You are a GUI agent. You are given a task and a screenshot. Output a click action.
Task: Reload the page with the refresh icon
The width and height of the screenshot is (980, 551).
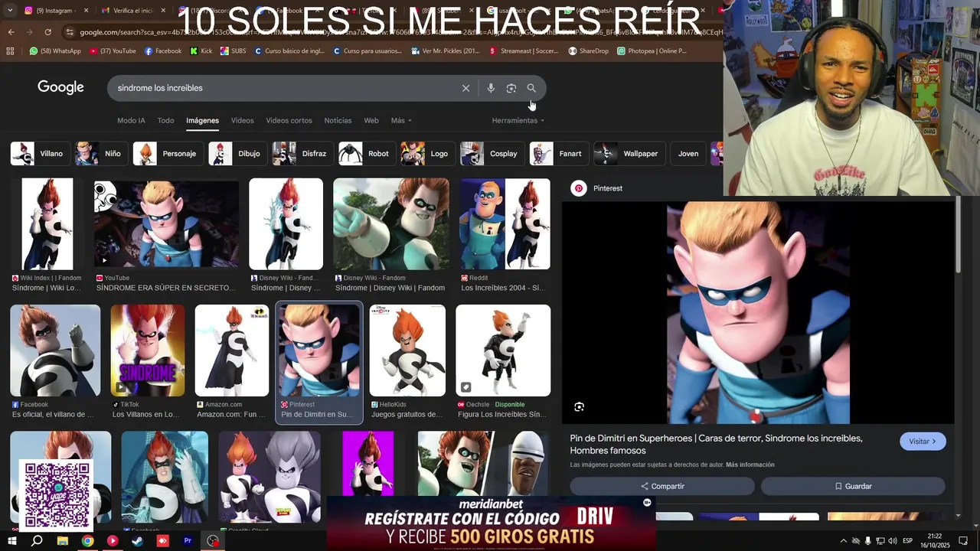point(47,32)
